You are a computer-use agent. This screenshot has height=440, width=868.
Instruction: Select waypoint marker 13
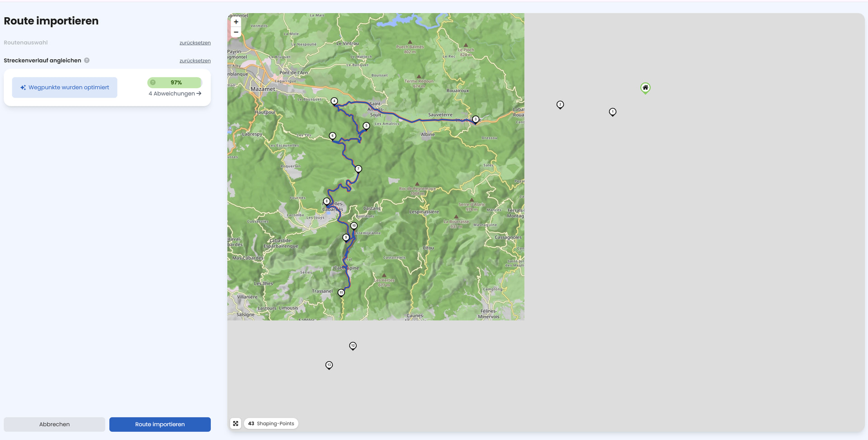pos(329,365)
